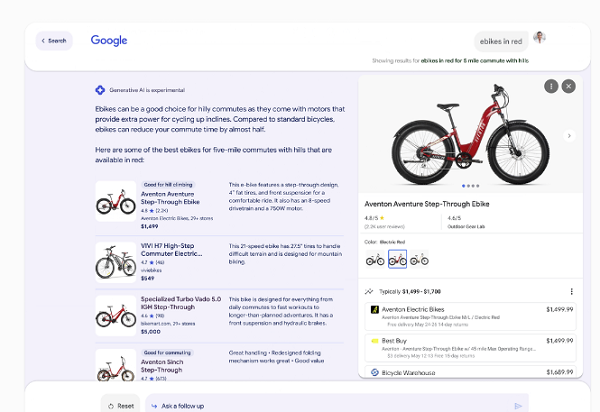Select the third bike color option
This screenshot has width=600, height=412.
[x=420, y=260]
